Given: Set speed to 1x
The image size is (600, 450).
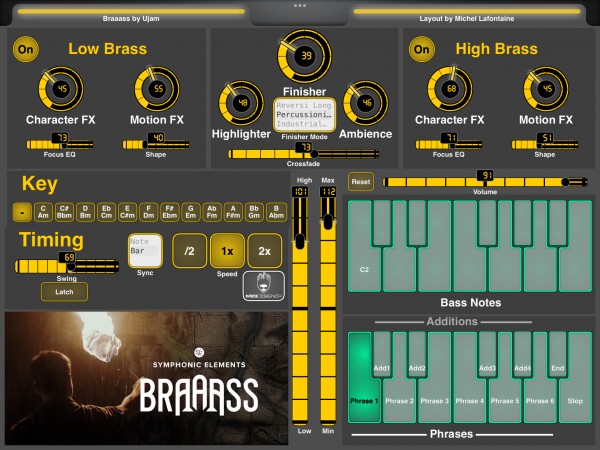Looking at the screenshot, I should coord(227,251).
